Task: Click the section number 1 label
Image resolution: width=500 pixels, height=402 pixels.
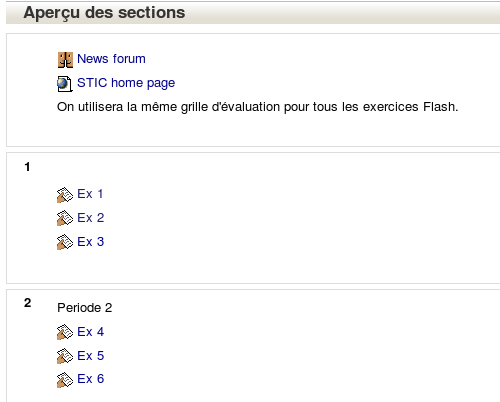Action: [x=27, y=167]
